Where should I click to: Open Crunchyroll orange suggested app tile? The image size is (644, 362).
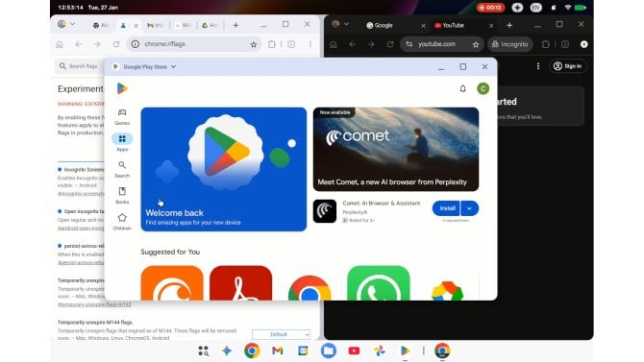point(172,283)
